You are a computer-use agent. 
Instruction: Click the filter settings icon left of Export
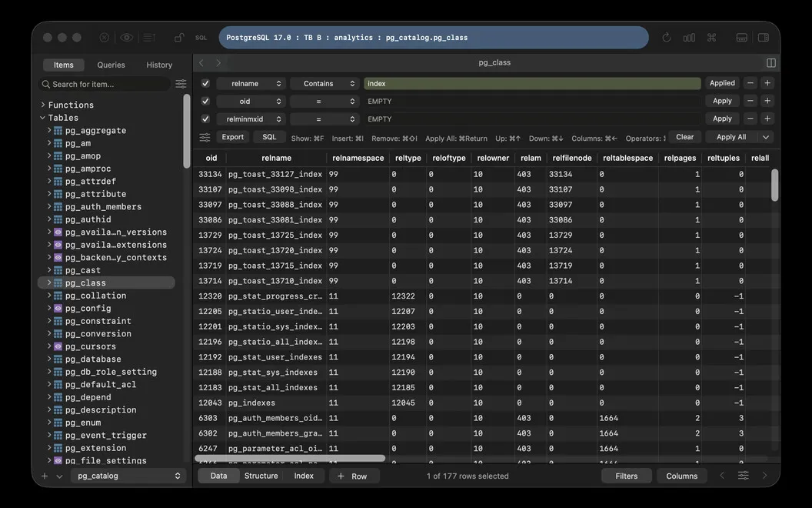tap(205, 137)
